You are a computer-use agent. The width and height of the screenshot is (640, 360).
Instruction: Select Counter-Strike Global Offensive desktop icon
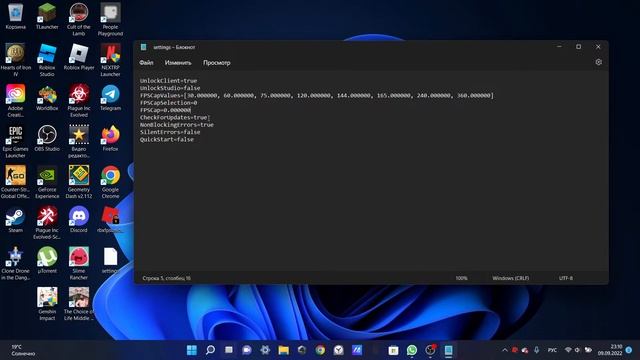tap(16, 182)
